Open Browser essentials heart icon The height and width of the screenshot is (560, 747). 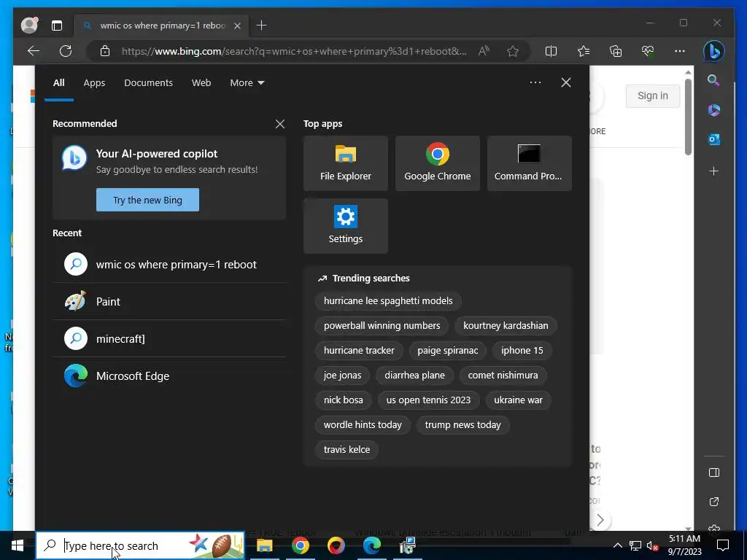pos(648,51)
